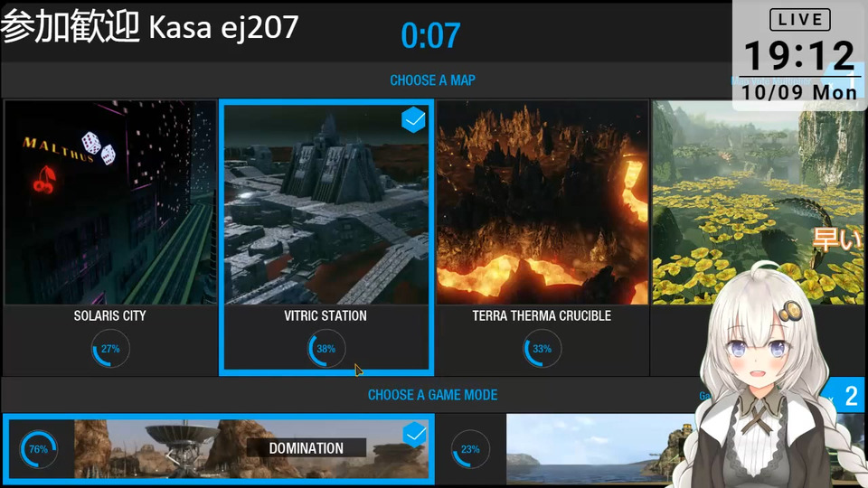
Task: Click the SOLARIS CITY map label
Action: (110, 316)
